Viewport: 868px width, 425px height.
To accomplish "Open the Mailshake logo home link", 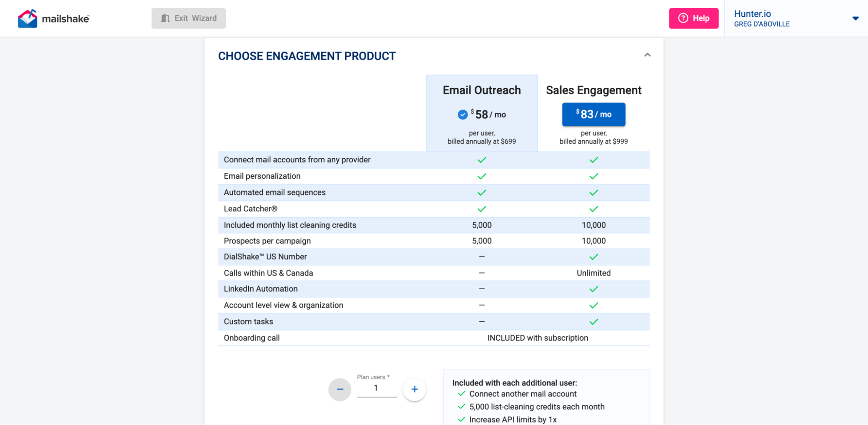I will (53, 18).
